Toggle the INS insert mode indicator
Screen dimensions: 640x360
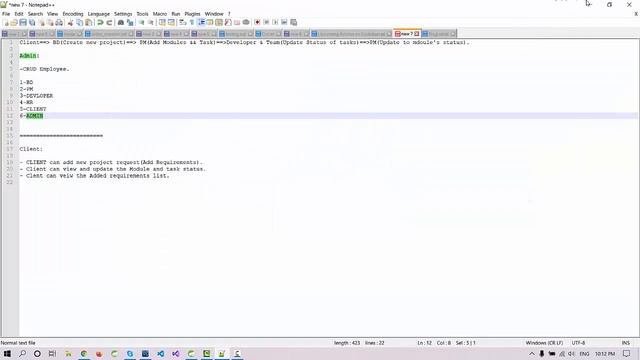pos(626,343)
